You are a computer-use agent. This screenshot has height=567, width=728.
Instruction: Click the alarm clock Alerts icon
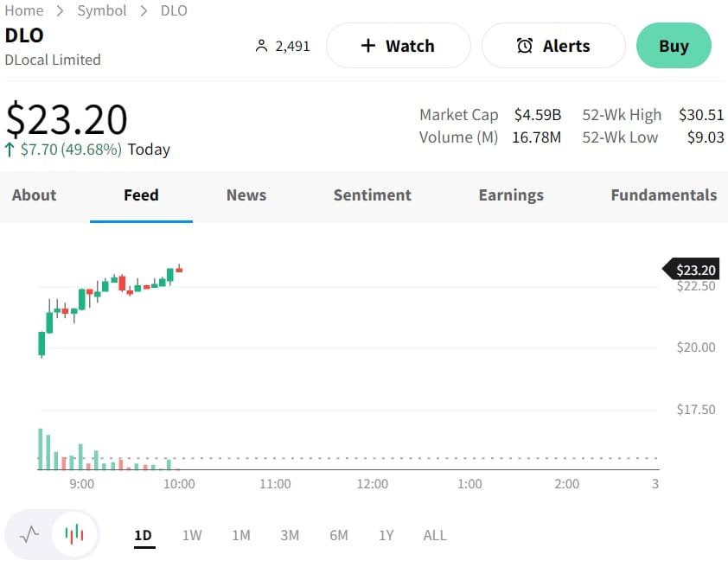[525, 46]
